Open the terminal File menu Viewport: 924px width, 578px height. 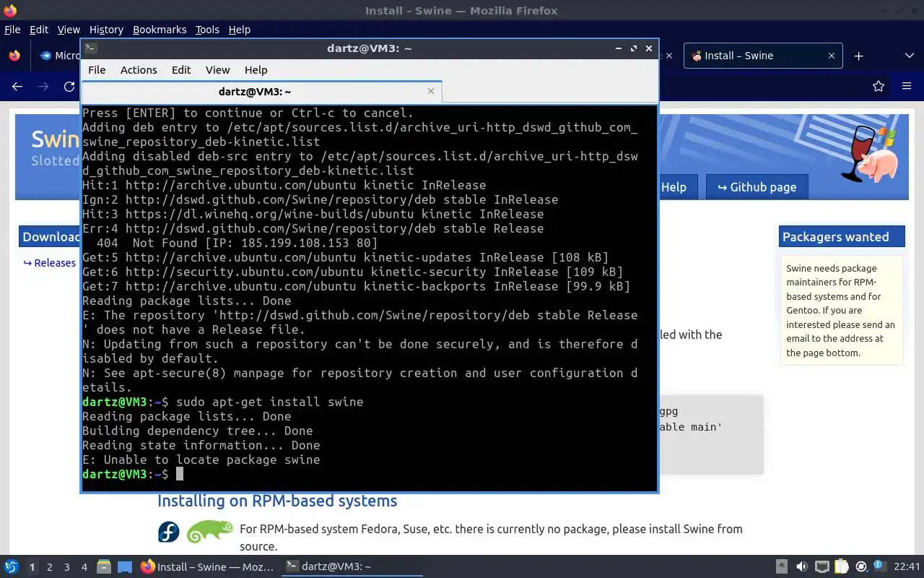tap(97, 70)
